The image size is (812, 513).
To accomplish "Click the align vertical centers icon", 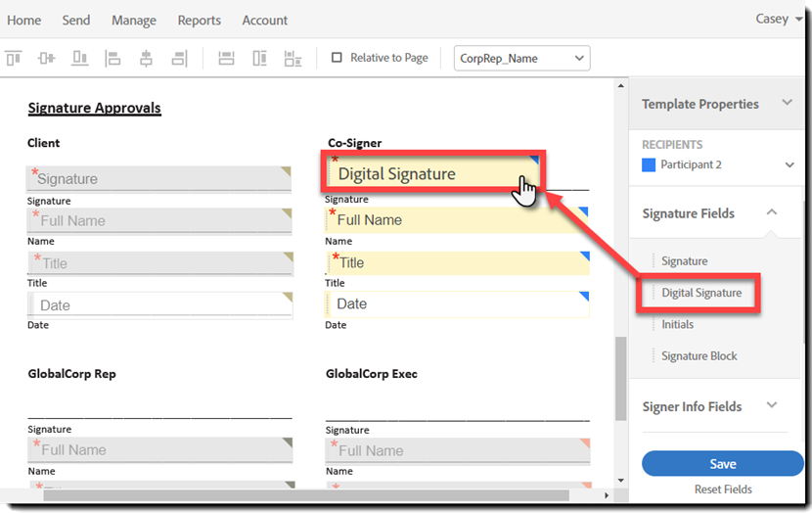I will click(x=46, y=59).
